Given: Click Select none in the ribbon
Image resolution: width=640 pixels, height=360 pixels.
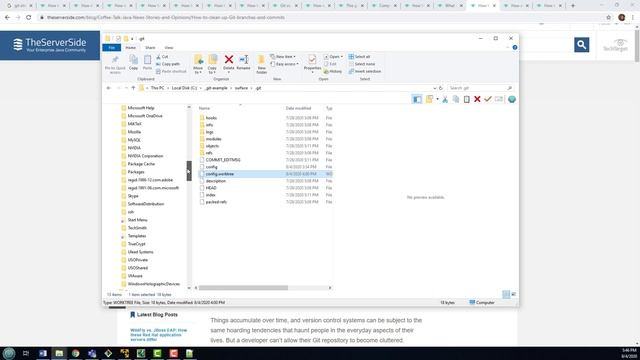Looking at the screenshot, I should pyautogui.click(x=362, y=64).
